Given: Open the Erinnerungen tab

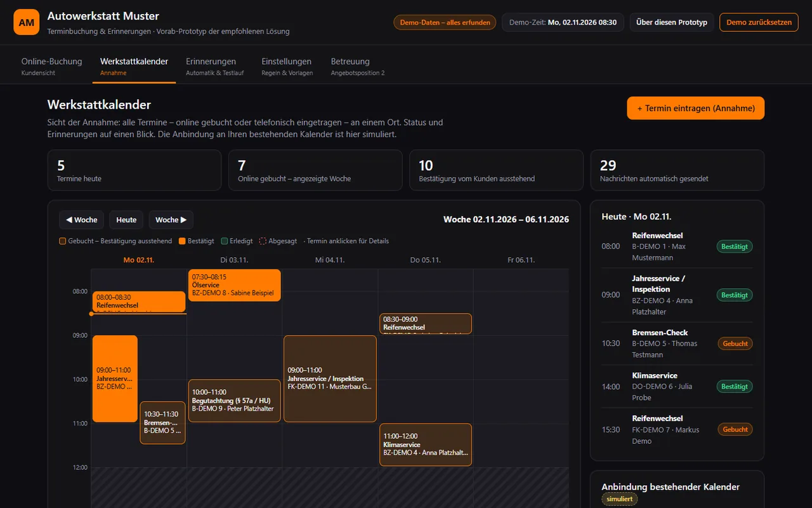Looking at the screenshot, I should point(214,67).
